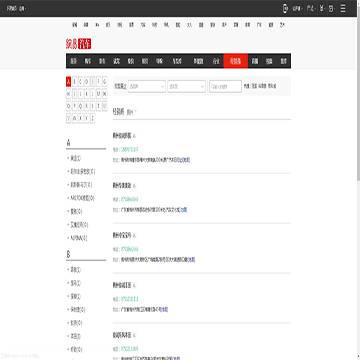360x360 pixels.
Task: Select letter M in the alphabet filter
Action: click(98, 94)
